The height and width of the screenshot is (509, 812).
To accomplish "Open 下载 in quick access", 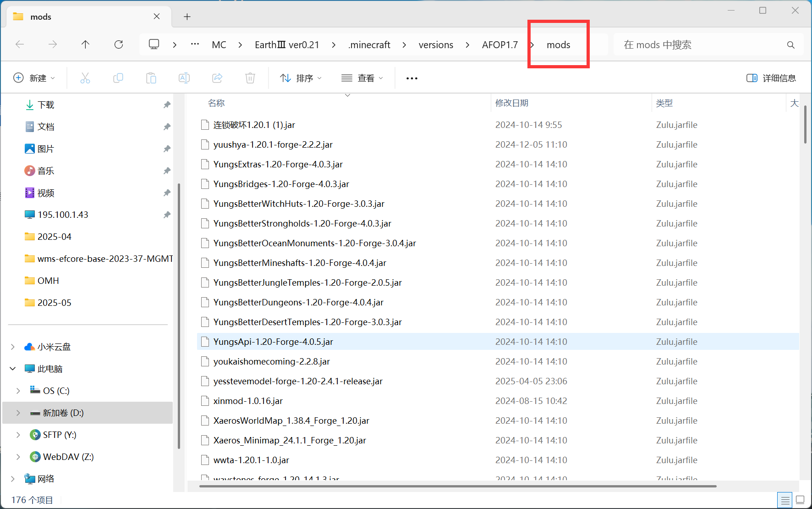I will coord(46,105).
